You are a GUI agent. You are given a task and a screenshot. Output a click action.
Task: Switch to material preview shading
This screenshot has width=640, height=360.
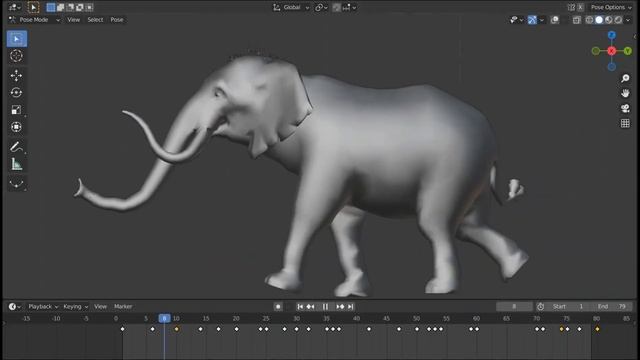click(609, 20)
